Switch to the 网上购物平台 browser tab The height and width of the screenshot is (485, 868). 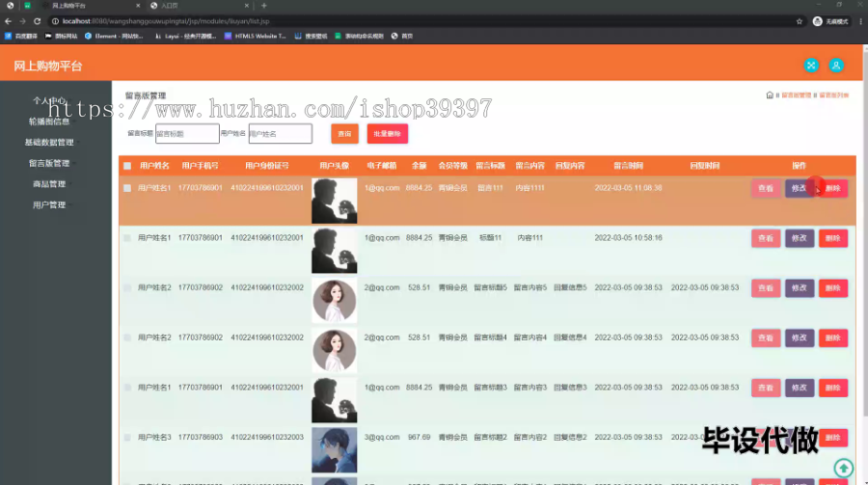[x=92, y=6]
